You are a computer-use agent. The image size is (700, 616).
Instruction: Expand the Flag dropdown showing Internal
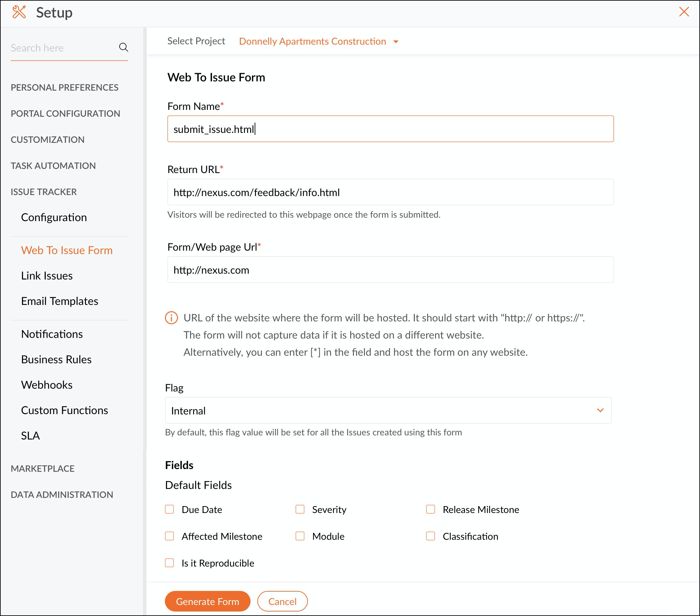388,411
